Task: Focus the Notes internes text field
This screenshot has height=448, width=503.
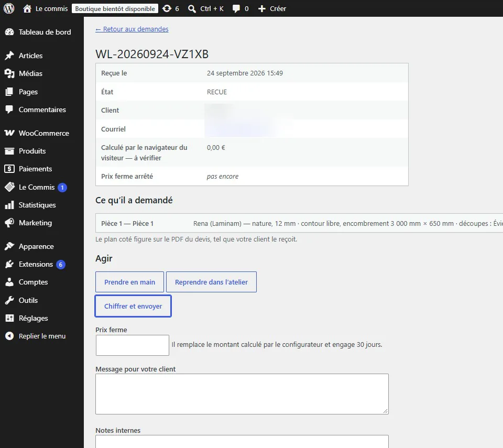Action: tap(242, 442)
